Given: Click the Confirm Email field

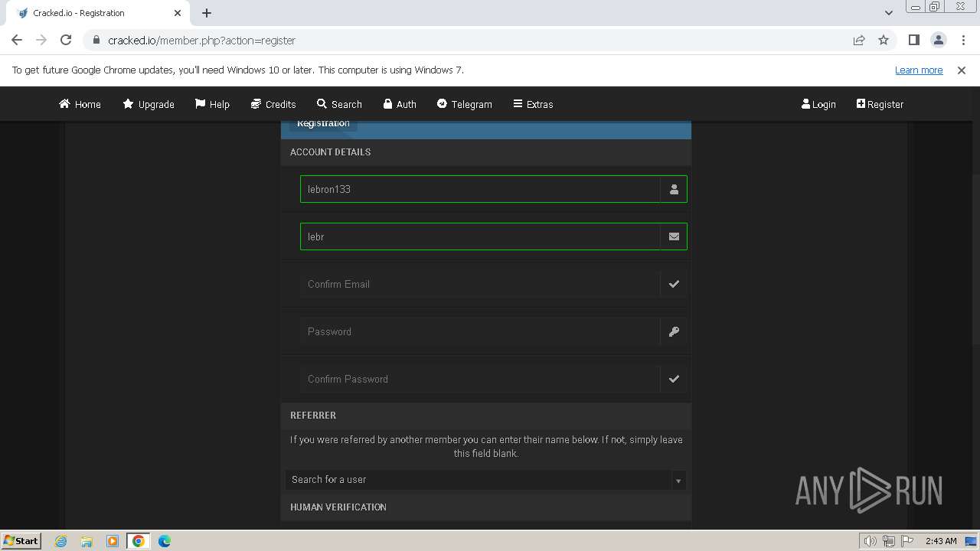Looking at the screenshot, I should (480, 284).
